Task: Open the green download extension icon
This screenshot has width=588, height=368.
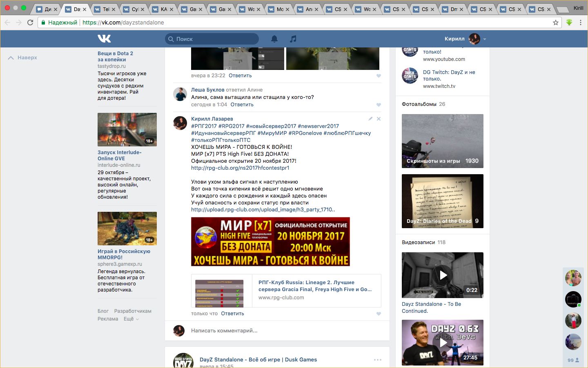Action: [x=569, y=22]
